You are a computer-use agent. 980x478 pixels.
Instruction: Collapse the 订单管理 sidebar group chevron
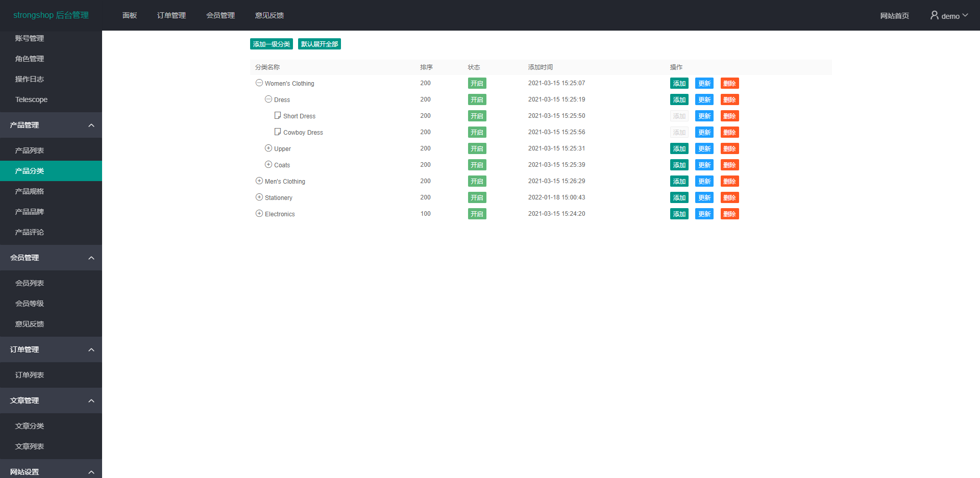91,349
